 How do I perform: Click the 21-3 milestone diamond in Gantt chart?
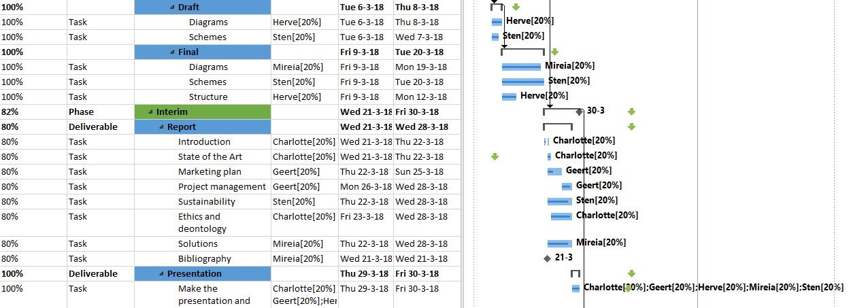(x=547, y=258)
